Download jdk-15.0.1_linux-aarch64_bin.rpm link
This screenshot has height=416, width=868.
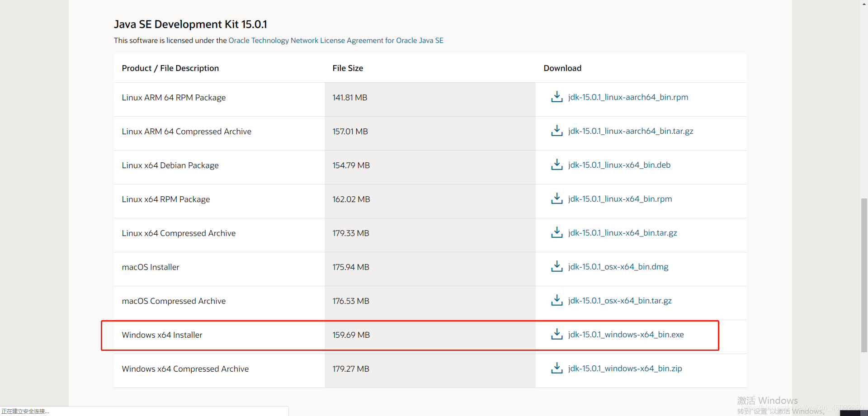click(628, 97)
